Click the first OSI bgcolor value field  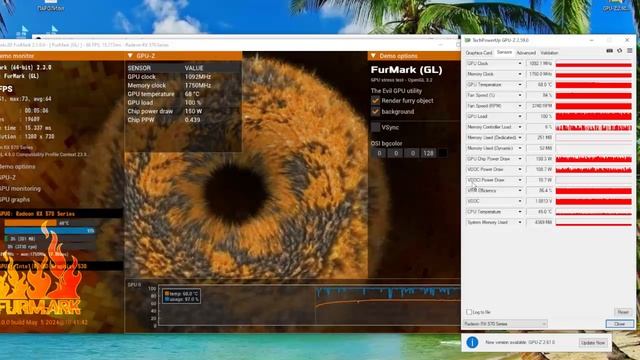[x=379, y=153]
